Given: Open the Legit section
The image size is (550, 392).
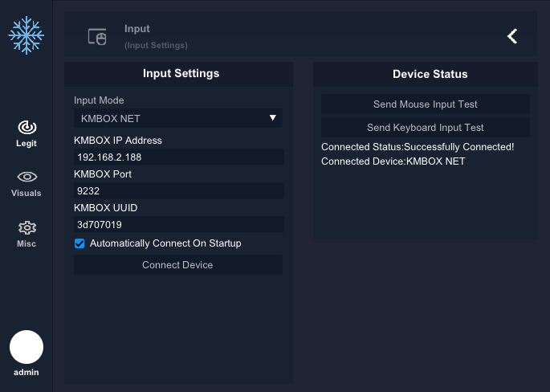Looking at the screenshot, I should 26,133.
